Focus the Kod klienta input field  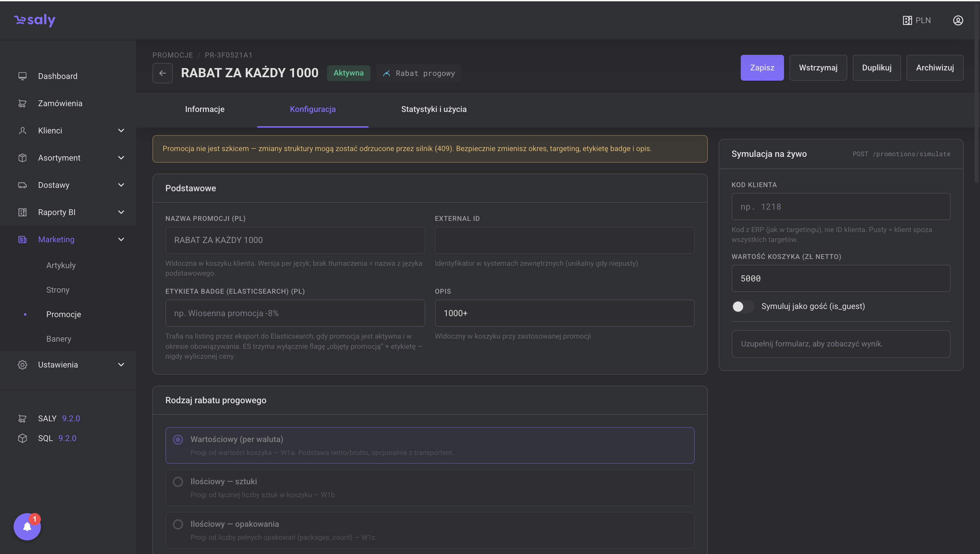[841, 207]
